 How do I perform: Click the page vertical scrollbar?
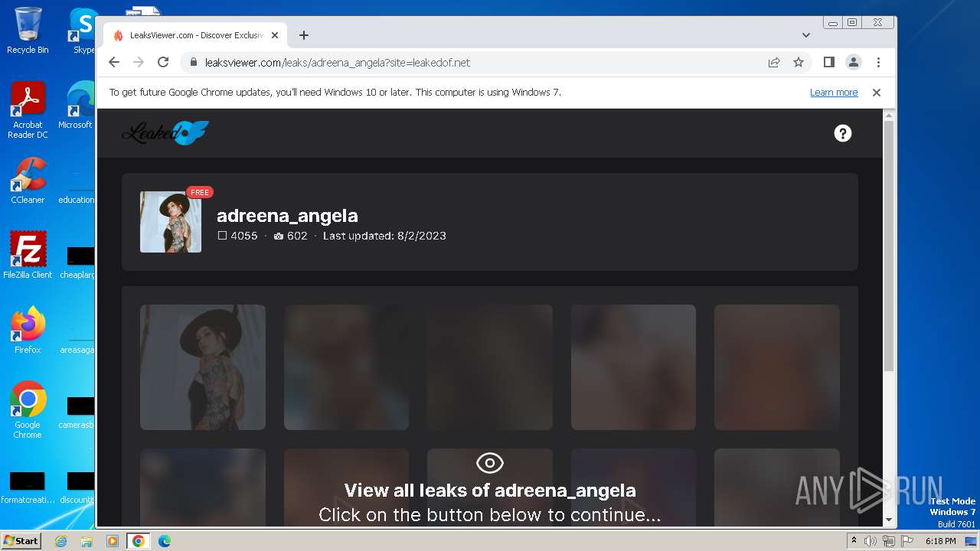pos(889,246)
